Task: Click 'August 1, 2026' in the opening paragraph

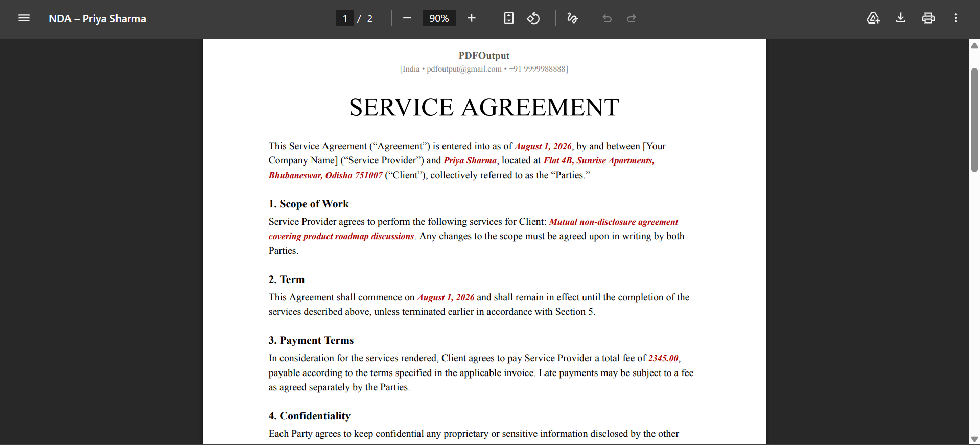Action: click(543, 146)
